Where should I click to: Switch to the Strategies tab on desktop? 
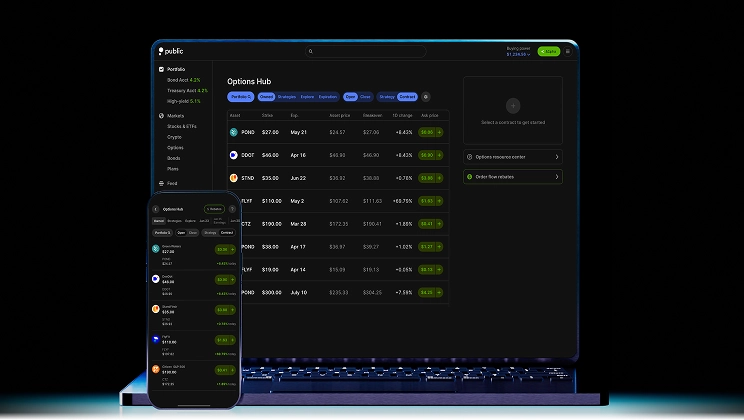click(x=287, y=97)
